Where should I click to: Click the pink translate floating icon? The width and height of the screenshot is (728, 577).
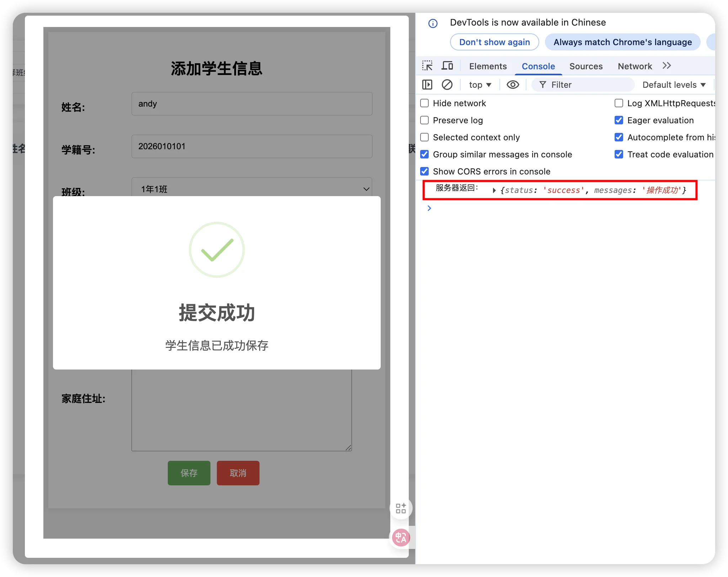coord(401,537)
